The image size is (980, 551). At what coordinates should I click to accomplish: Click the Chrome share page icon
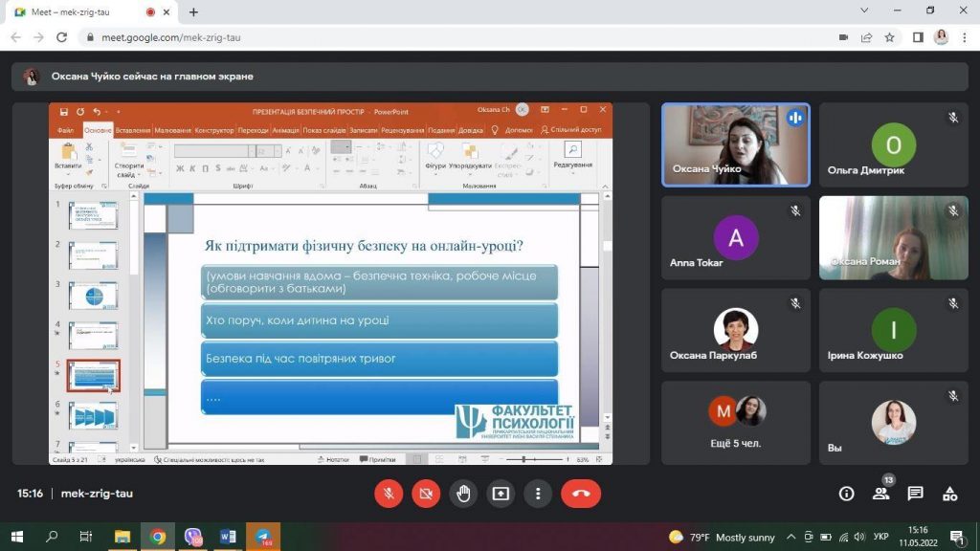[x=866, y=37]
